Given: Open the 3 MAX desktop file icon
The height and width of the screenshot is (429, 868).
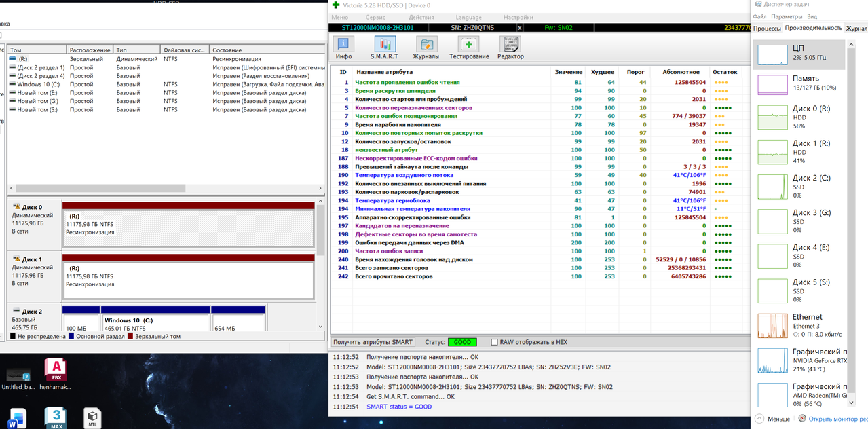Looking at the screenshot, I should [56, 417].
